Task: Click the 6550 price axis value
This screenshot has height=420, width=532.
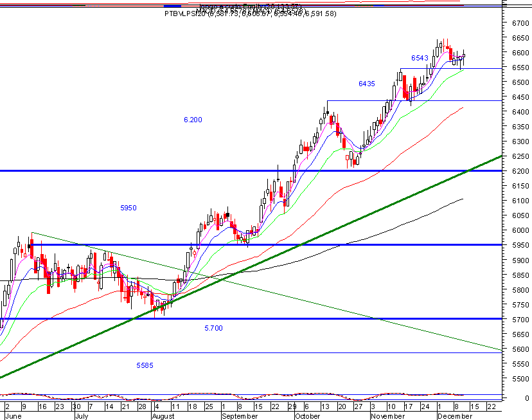Action: pos(520,68)
